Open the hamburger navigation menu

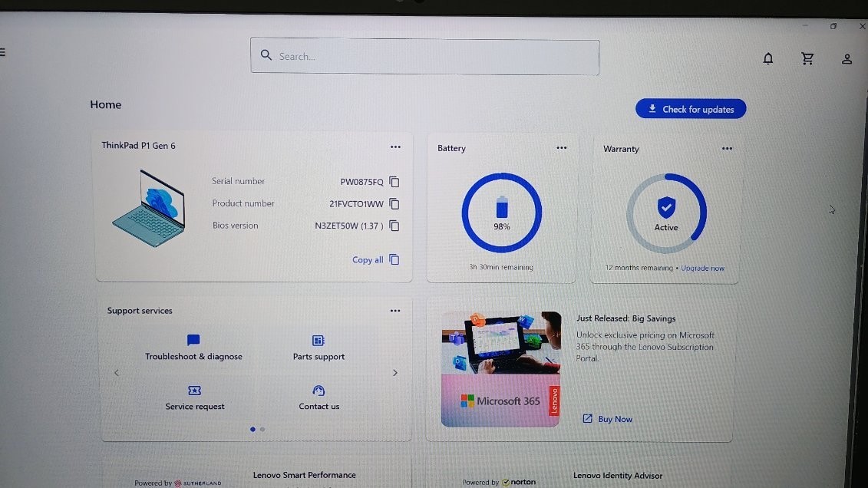pyautogui.click(x=2, y=52)
